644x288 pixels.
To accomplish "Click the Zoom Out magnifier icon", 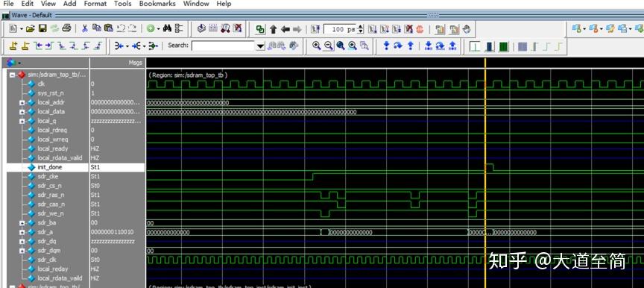I will [x=328, y=46].
